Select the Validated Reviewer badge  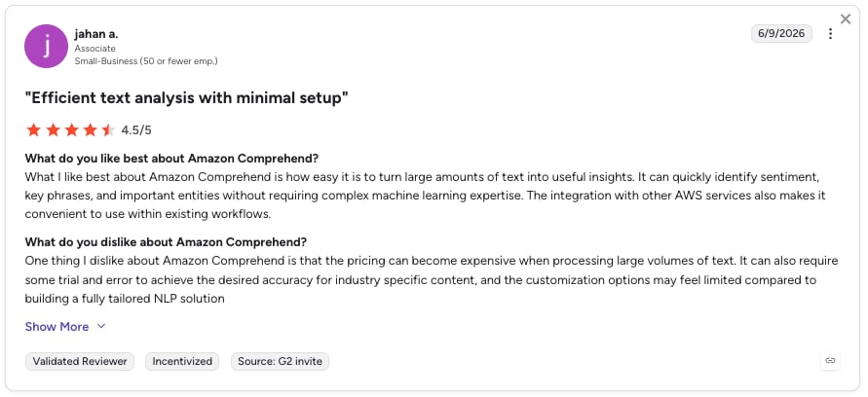[80, 362]
